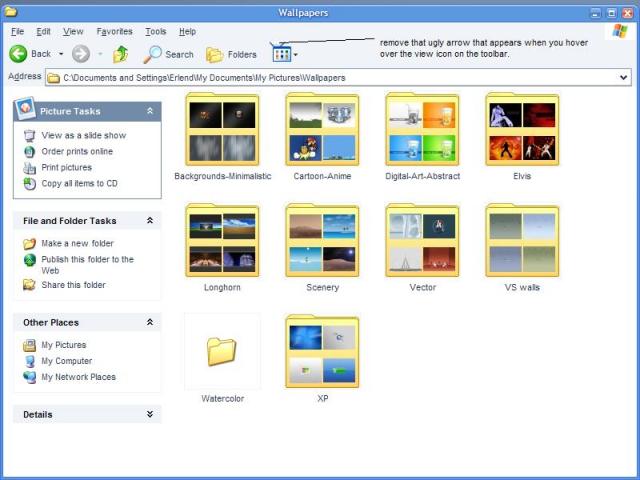Open the Edit menu
This screenshot has height=480, width=640.
pyautogui.click(x=43, y=31)
